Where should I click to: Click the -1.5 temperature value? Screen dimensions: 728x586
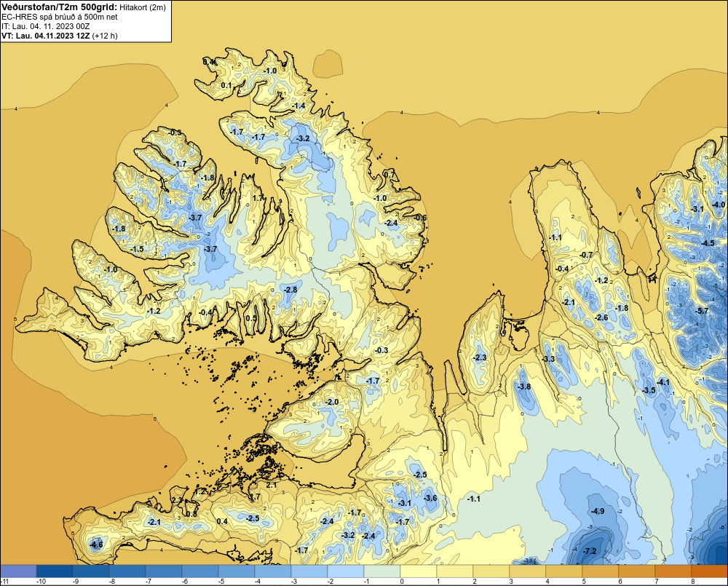point(137,250)
